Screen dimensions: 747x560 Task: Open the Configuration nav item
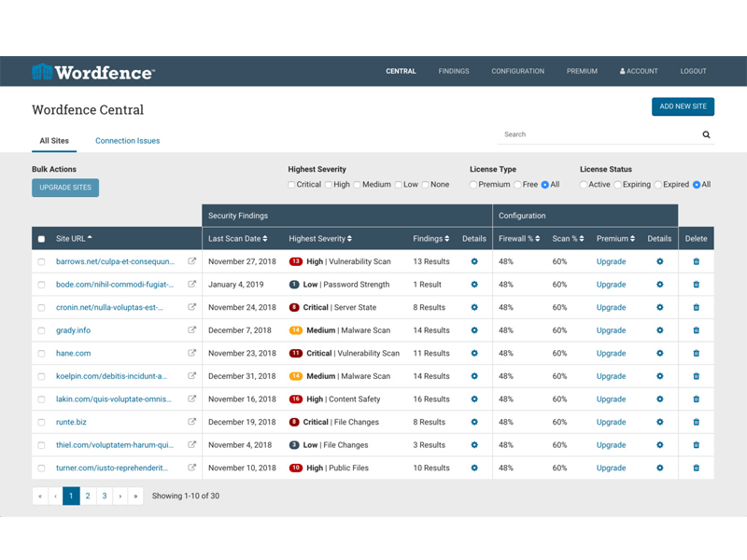518,71
